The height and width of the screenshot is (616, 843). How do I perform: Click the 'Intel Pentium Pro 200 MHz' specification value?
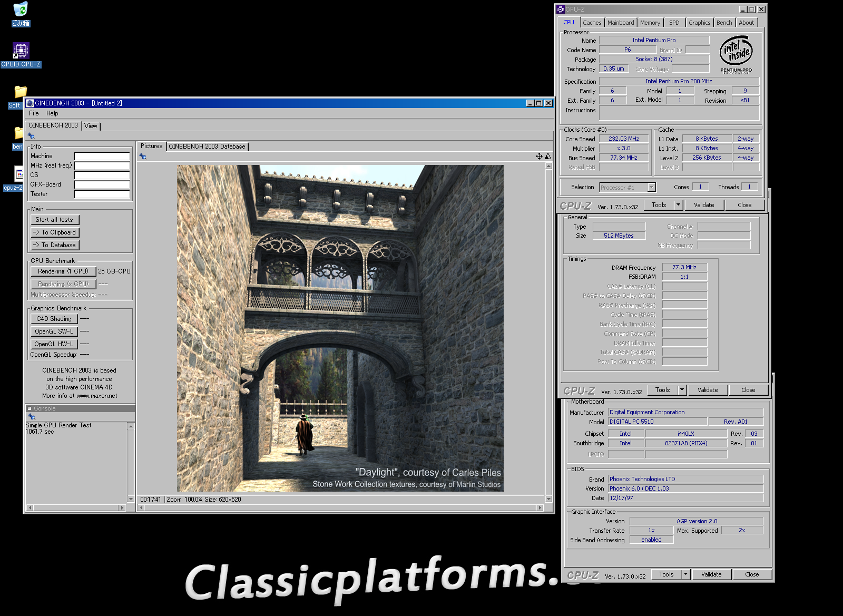679,81
